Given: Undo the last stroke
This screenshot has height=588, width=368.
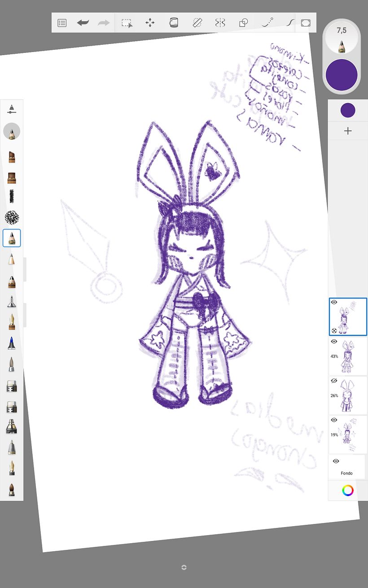Looking at the screenshot, I should coord(83,23).
